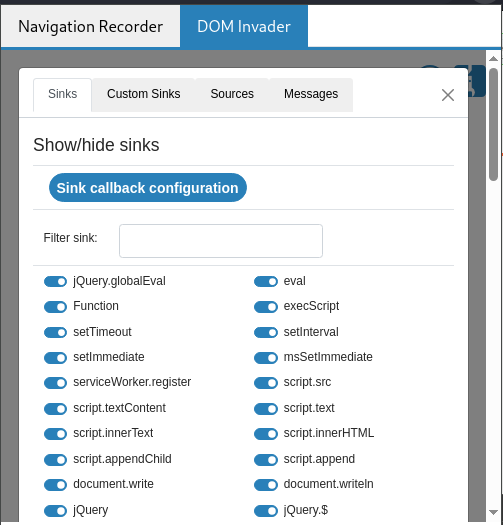This screenshot has height=525, width=503.
Task: Switch off the jQuery.$ sink
Action: coord(266,511)
